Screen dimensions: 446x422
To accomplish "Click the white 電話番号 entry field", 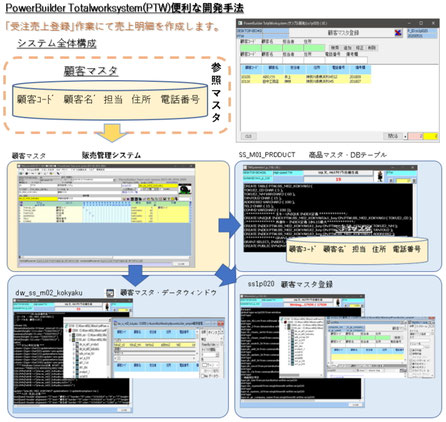I will (335, 60).
